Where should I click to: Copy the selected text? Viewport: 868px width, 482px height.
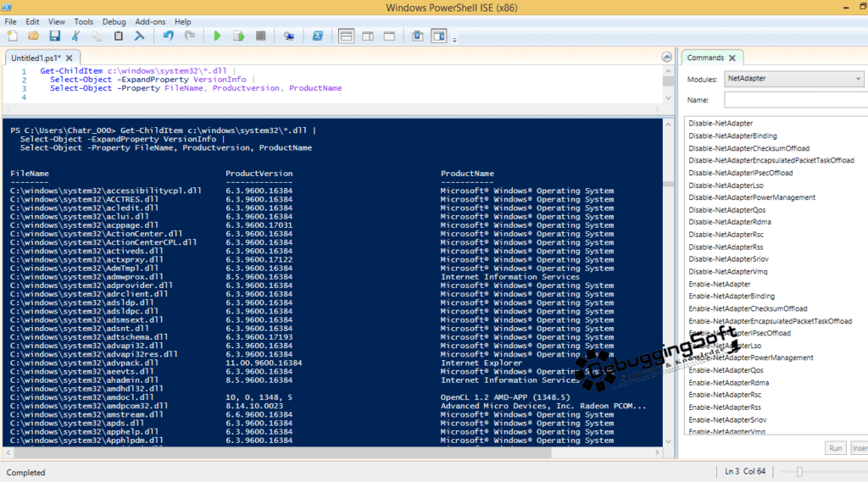(97, 36)
